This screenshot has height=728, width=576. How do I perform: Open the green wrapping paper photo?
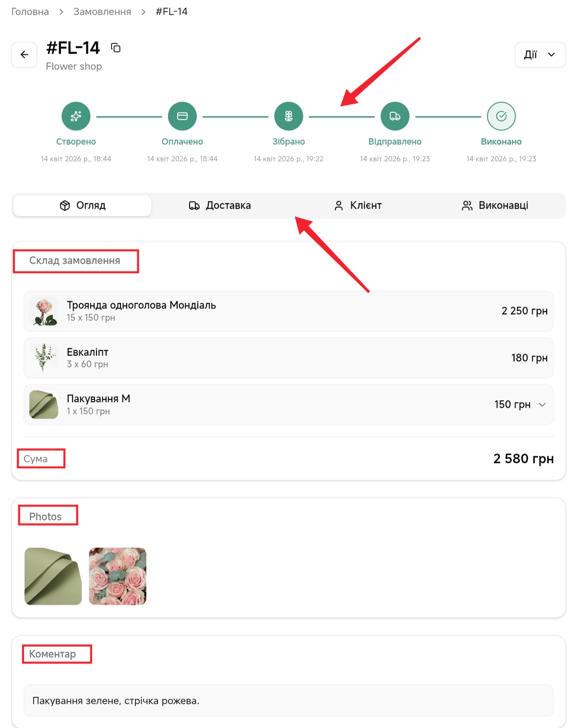(x=53, y=576)
